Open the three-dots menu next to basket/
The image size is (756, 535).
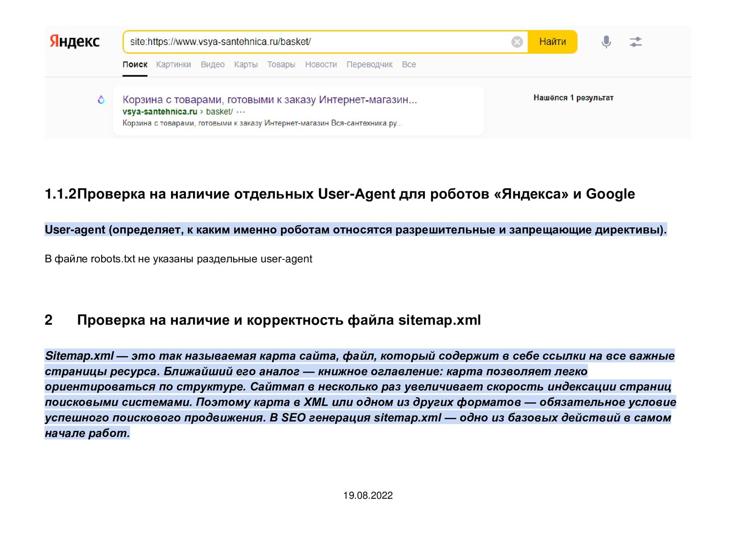point(241,112)
